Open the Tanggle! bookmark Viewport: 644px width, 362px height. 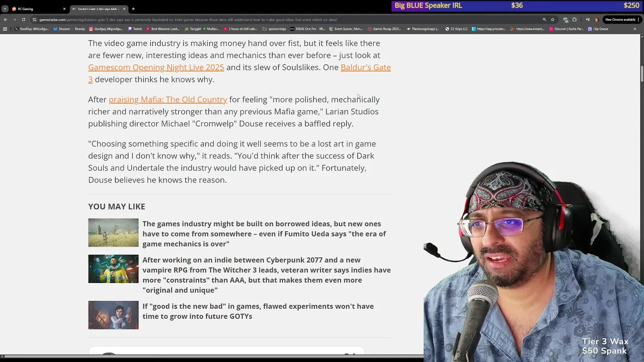click(x=193, y=29)
